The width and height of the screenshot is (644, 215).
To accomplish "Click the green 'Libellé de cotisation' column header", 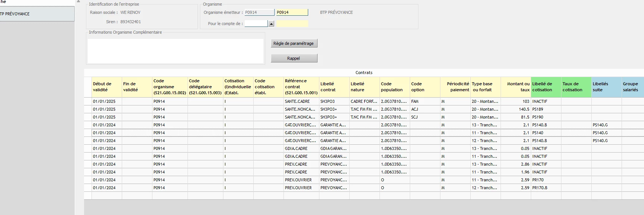I will (x=546, y=87).
